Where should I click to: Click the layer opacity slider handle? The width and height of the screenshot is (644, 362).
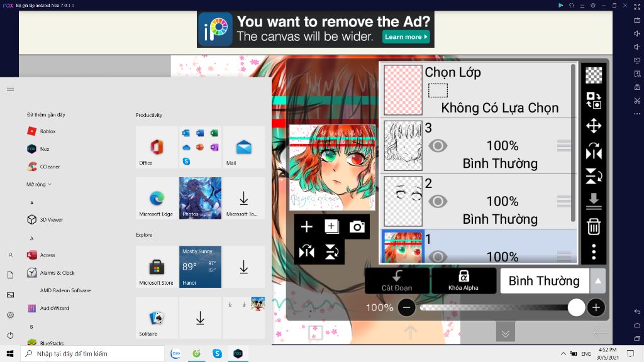pyautogui.click(x=576, y=307)
